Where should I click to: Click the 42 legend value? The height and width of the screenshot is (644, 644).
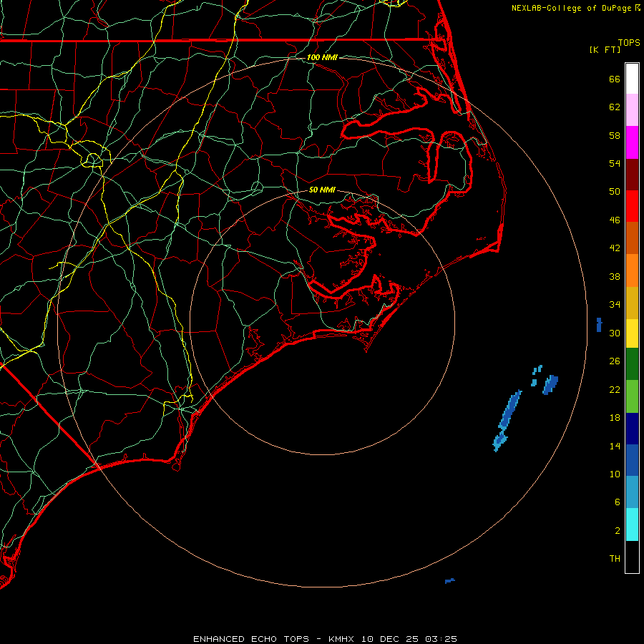(x=615, y=248)
